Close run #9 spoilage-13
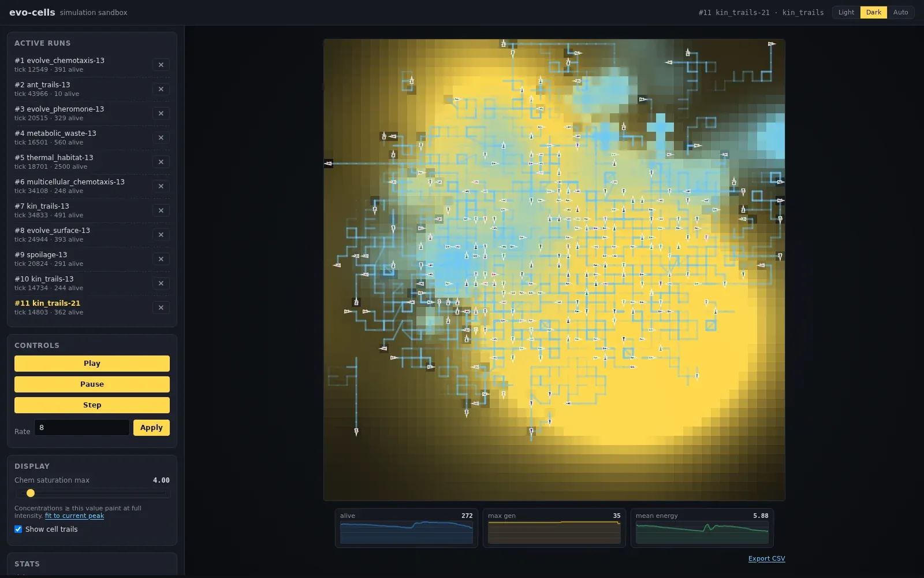 (x=161, y=259)
